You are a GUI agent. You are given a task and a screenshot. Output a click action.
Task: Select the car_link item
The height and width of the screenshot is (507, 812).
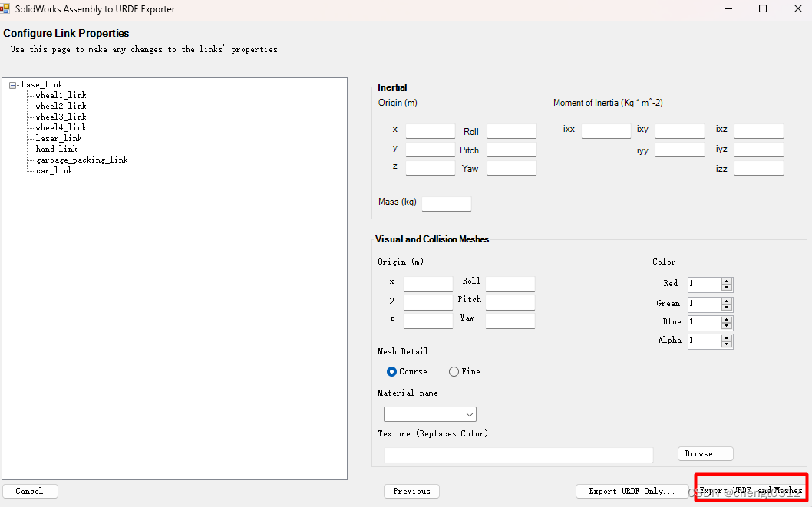tap(52, 170)
